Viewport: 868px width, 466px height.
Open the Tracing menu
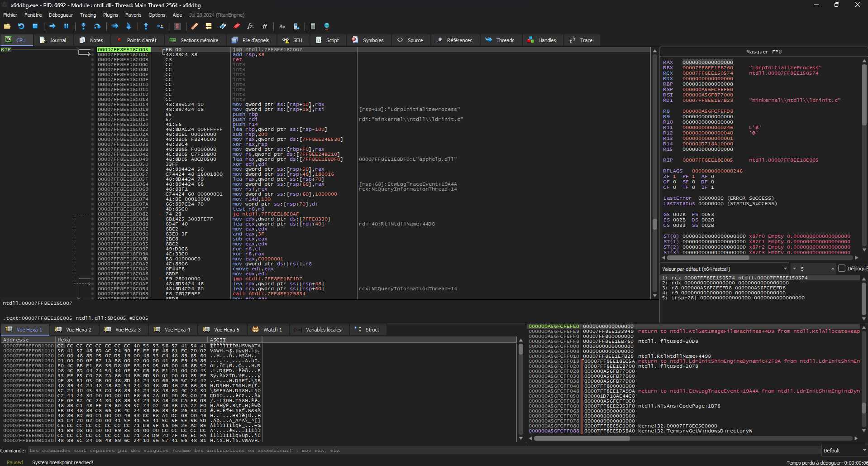tap(88, 15)
